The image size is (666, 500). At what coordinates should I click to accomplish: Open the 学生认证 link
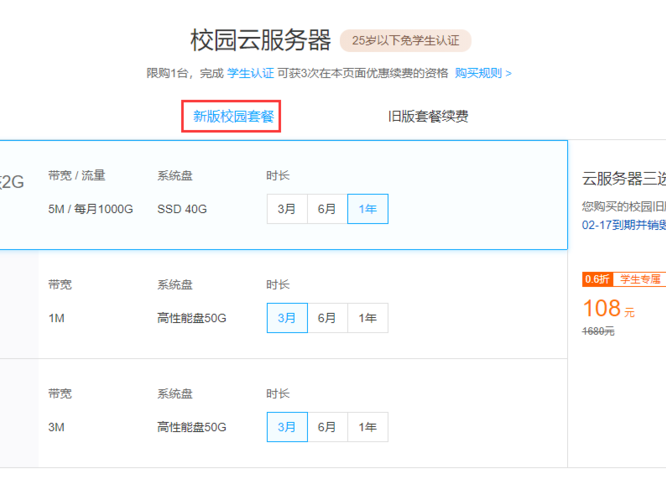[250, 73]
